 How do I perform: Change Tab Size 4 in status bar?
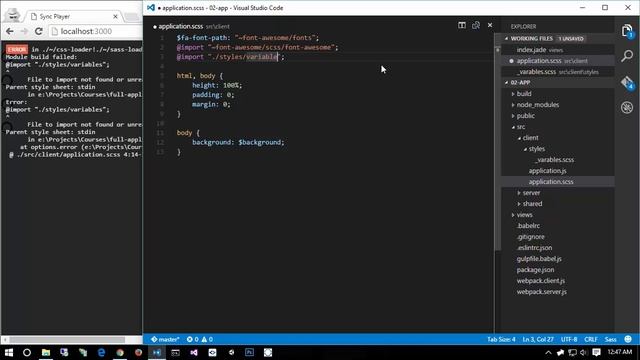(x=501, y=339)
